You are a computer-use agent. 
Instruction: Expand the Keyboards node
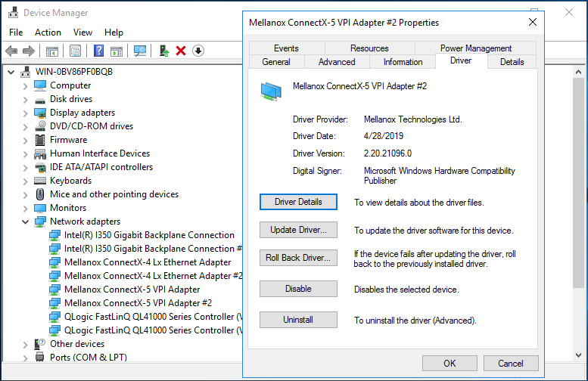pyautogui.click(x=25, y=181)
